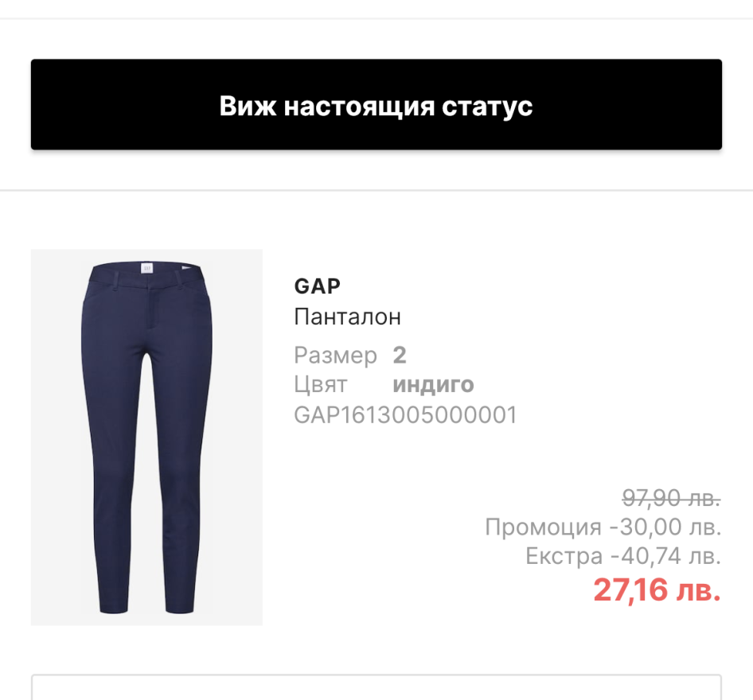Click the Размер label

(x=335, y=356)
